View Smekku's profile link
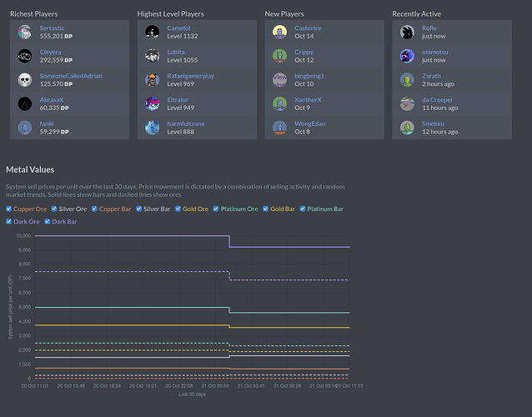This screenshot has height=417, width=532. click(x=433, y=123)
